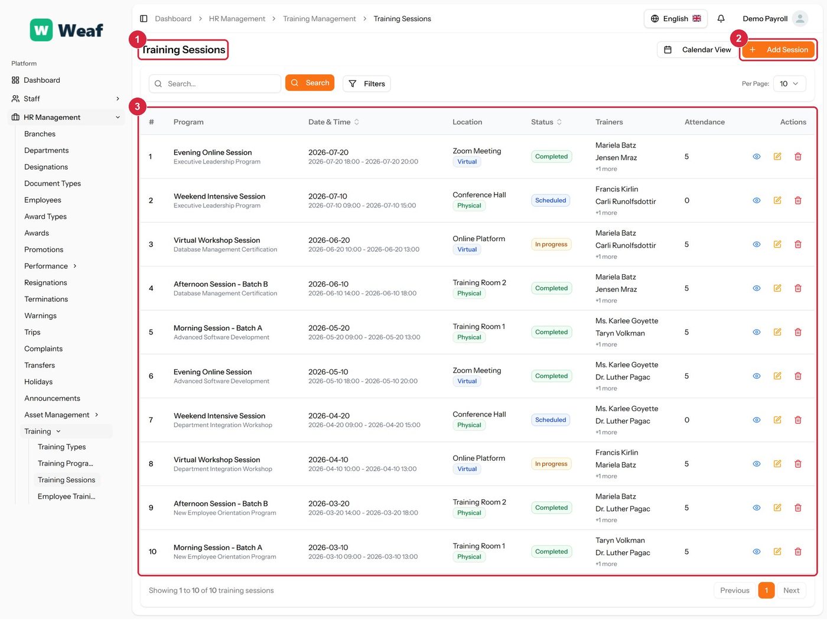Delete the Morning Session - Batch A 2026-03-10 row
Viewport: 827px width, 644px height.
click(x=798, y=552)
